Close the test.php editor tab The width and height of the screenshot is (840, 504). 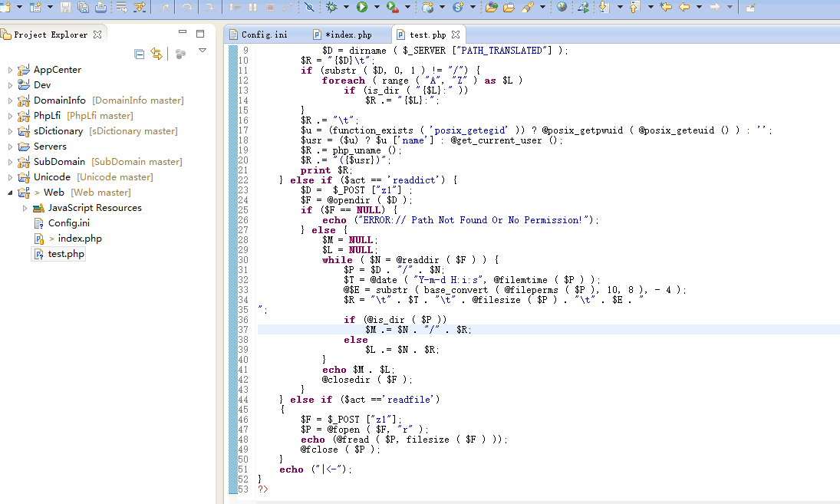456,35
